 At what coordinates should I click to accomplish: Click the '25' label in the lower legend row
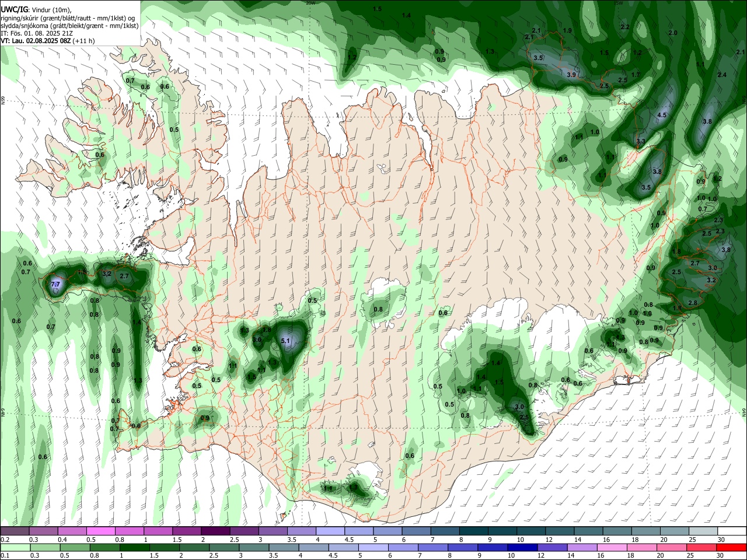[690, 556]
